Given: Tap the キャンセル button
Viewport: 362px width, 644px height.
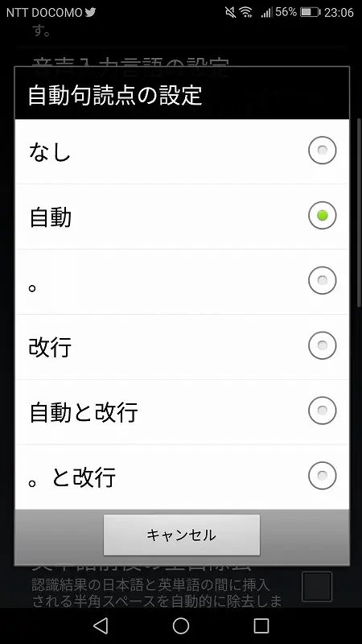Looking at the screenshot, I should (x=182, y=535).
